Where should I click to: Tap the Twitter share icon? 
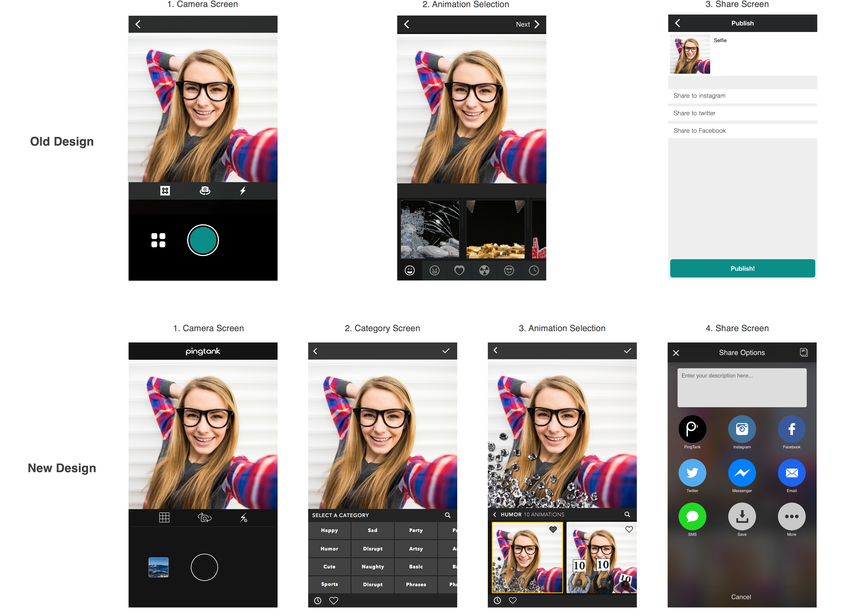tap(692, 473)
